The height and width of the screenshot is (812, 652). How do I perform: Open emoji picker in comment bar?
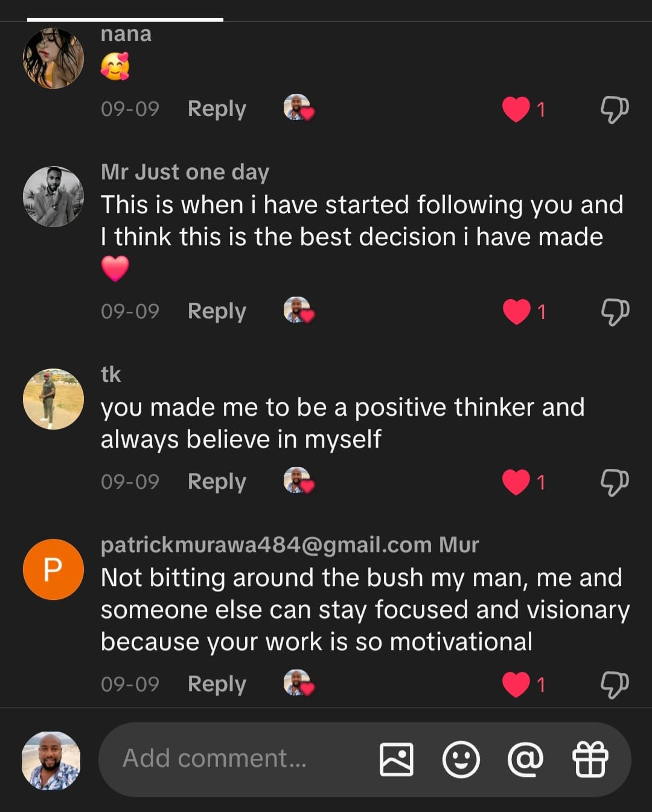(461, 759)
